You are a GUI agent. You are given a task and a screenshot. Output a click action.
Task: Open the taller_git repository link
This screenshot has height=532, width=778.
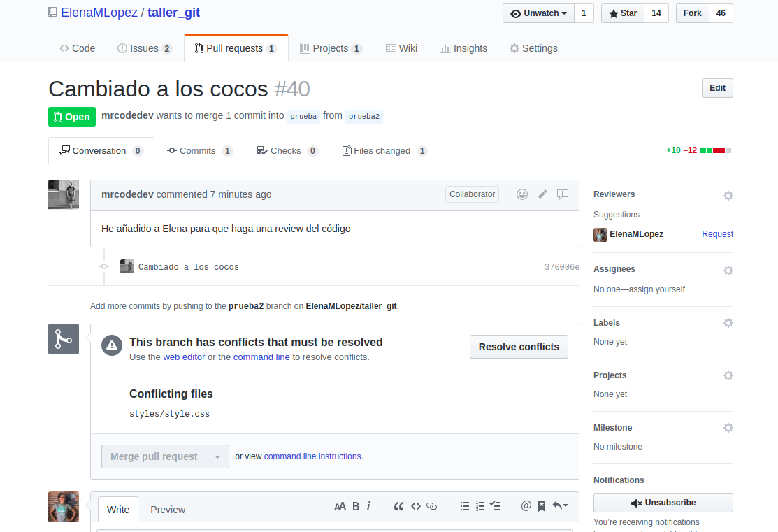coord(173,13)
